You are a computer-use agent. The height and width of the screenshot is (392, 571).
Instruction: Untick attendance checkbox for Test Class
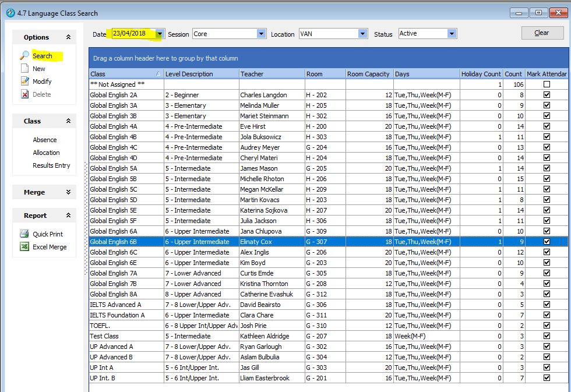tap(547, 336)
